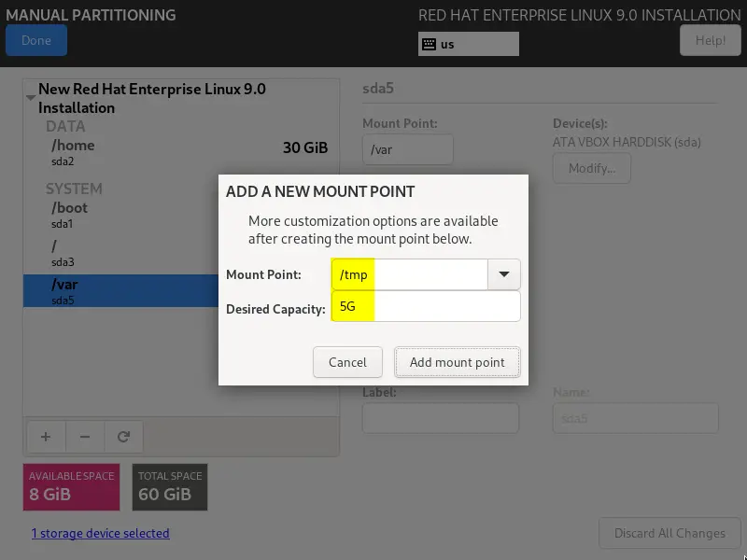The width and height of the screenshot is (747, 560).
Task: Open the Help! button
Action: coord(711,40)
